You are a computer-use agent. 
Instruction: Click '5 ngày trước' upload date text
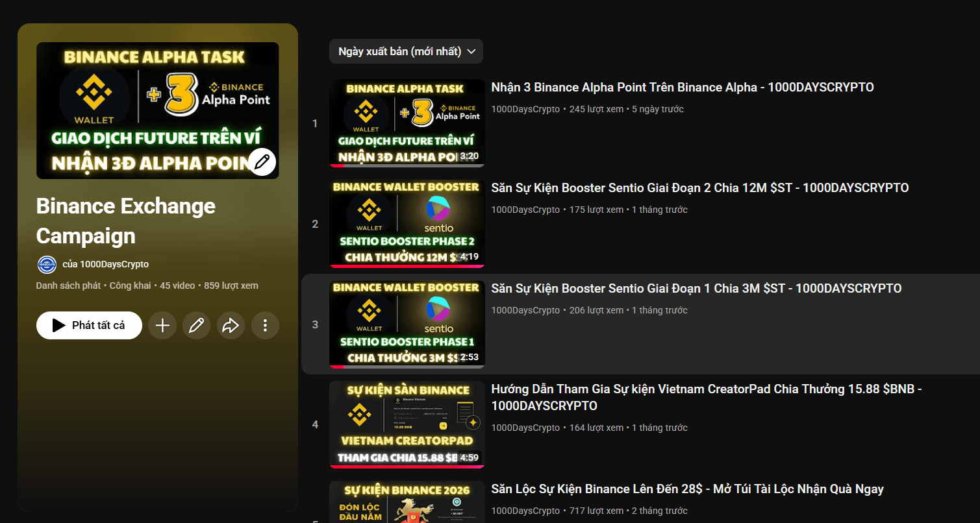[658, 109]
